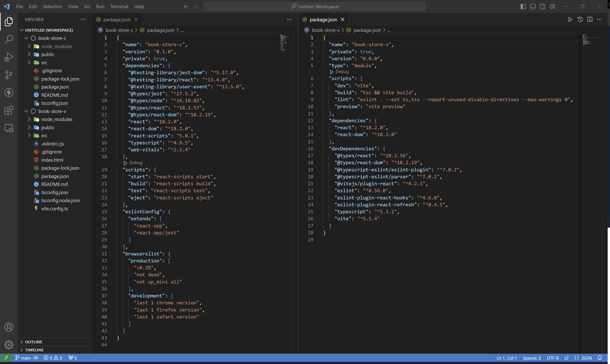Click the remote window status bar icon
The width and height of the screenshot is (610, 364).
click(x=6, y=358)
